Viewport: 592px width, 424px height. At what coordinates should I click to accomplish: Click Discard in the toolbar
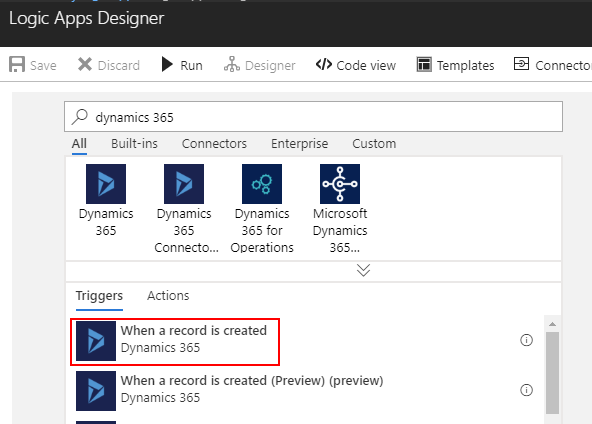pyautogui.click(x=109, y=65)
